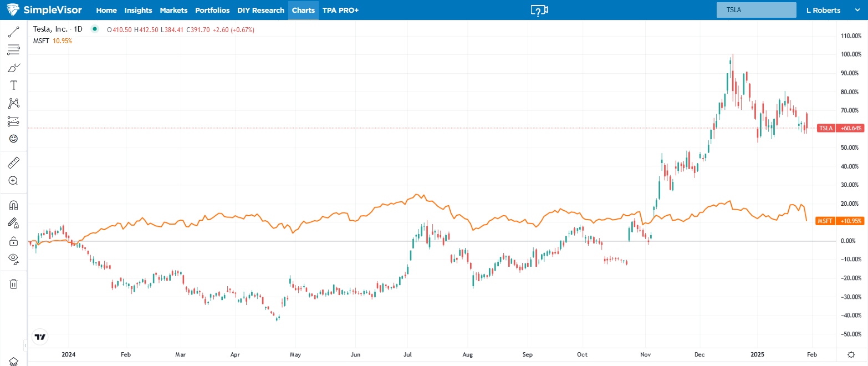
Task: Remove all drawings with the trash icon
Action: [x=13, y=283]
